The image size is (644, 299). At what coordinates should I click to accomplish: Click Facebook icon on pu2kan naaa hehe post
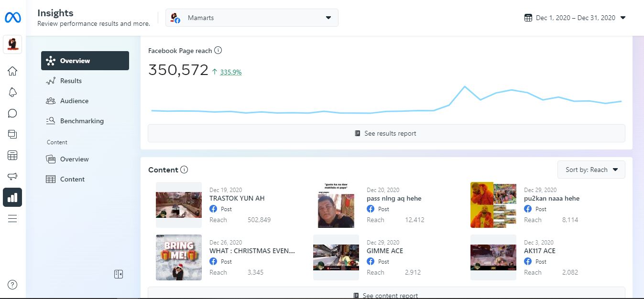[528, 209]
